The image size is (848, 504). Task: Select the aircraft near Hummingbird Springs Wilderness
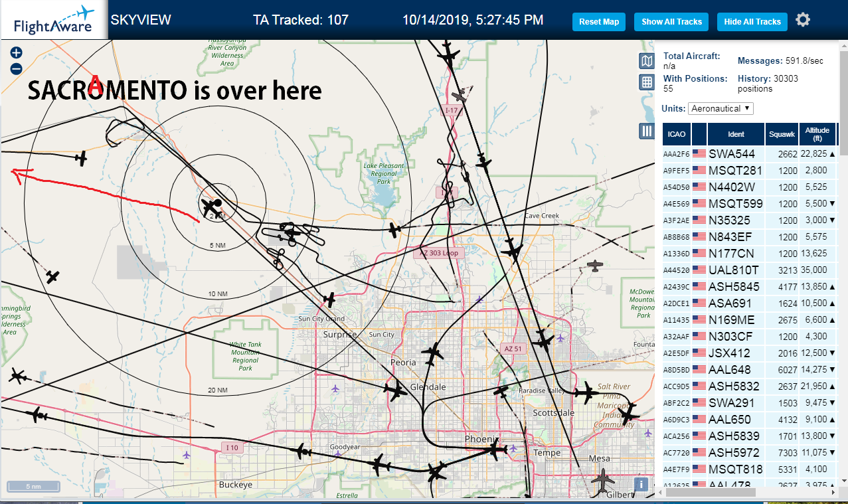coord(52,276)
